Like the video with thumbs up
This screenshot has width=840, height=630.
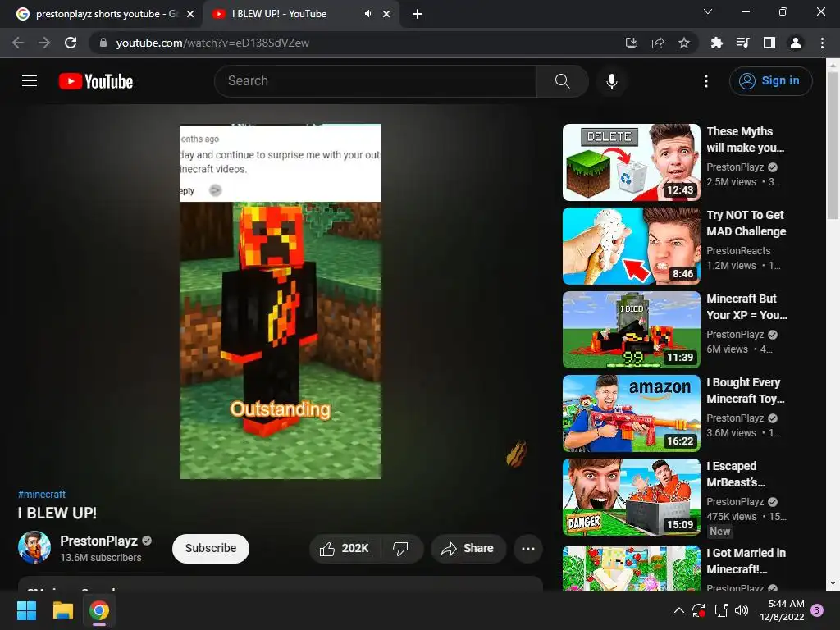pos(345,549)
